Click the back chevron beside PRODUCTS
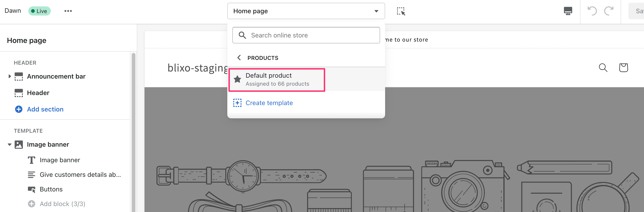Screen dimensions: 644x212 tap(239, 58)
